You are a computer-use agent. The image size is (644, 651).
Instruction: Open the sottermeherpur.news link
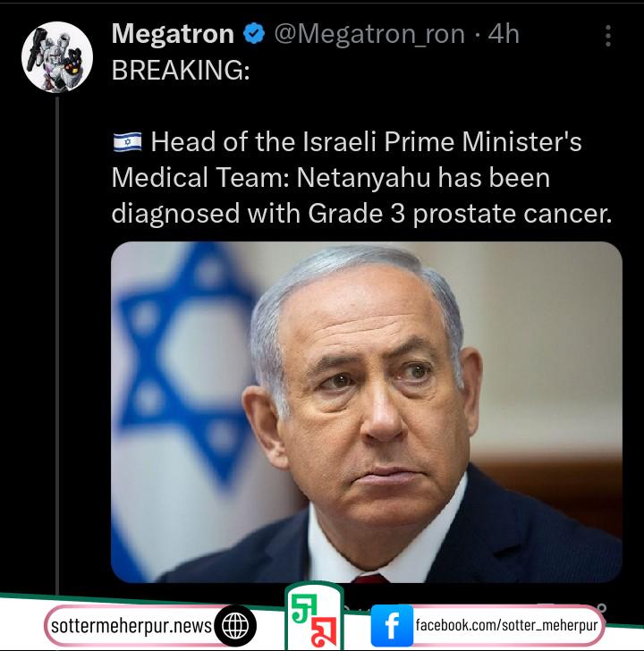pyautogui.click(x=131, y=626)
